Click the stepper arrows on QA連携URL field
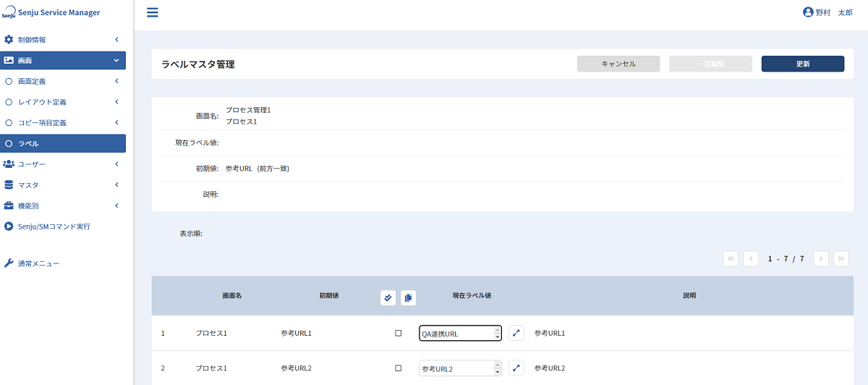868x385 pixels. [497, 333]
